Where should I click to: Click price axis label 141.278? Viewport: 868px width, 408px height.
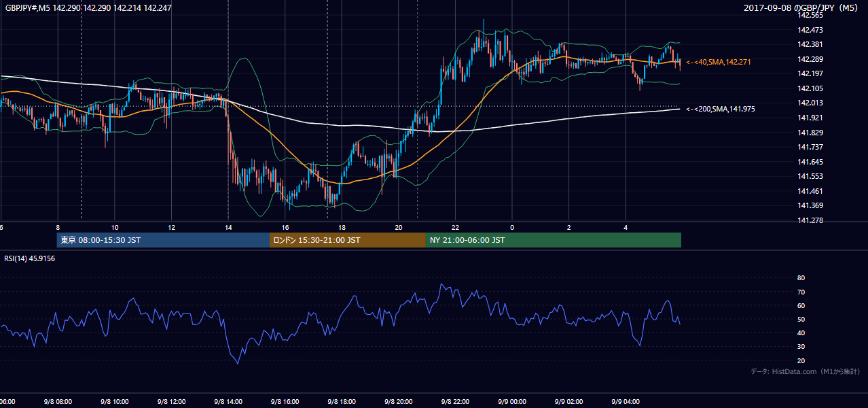coord(811,220)
